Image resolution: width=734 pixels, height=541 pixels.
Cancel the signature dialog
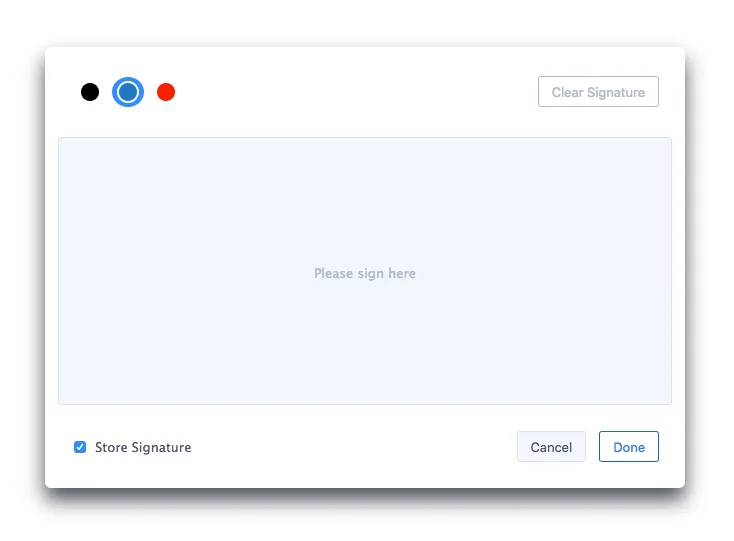(551, 446)
